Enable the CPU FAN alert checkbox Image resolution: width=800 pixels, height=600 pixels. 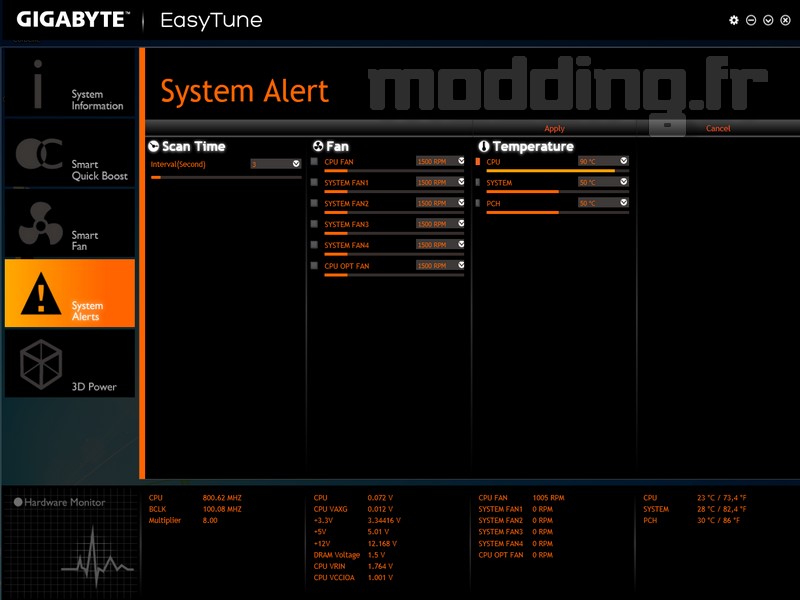314,161
